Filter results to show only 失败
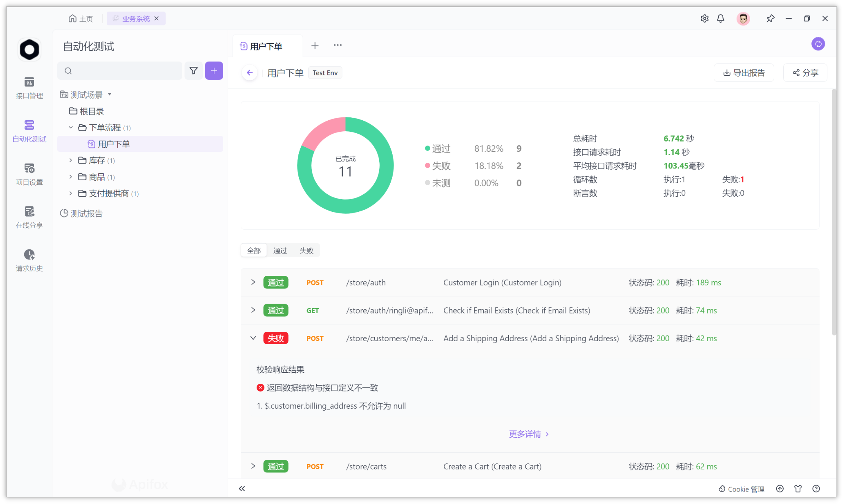Screen dimensions: 844x504 306,250
